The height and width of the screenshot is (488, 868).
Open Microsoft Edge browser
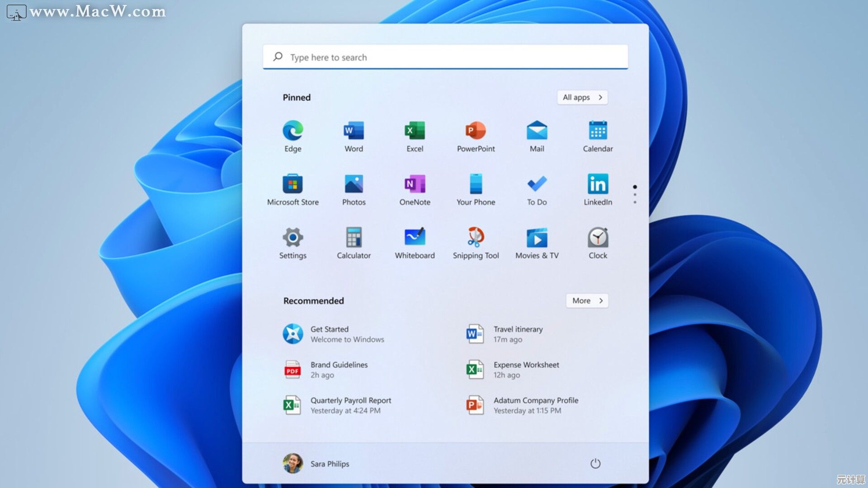pos(292,133)
